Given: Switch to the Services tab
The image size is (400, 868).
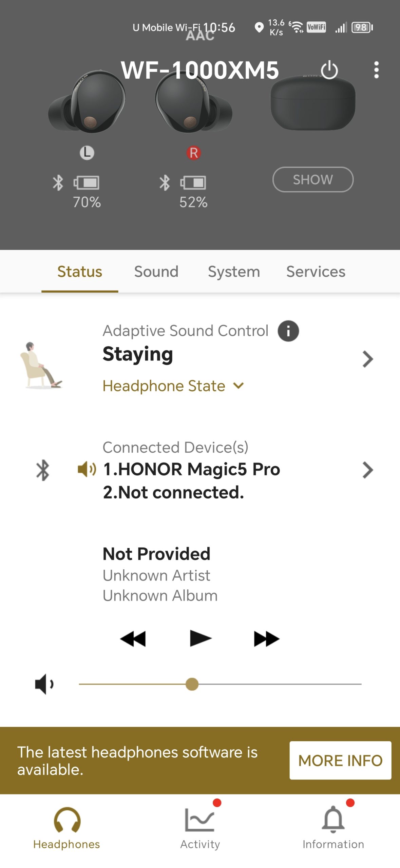Looking at the screenshot, I should click(316, 272).
